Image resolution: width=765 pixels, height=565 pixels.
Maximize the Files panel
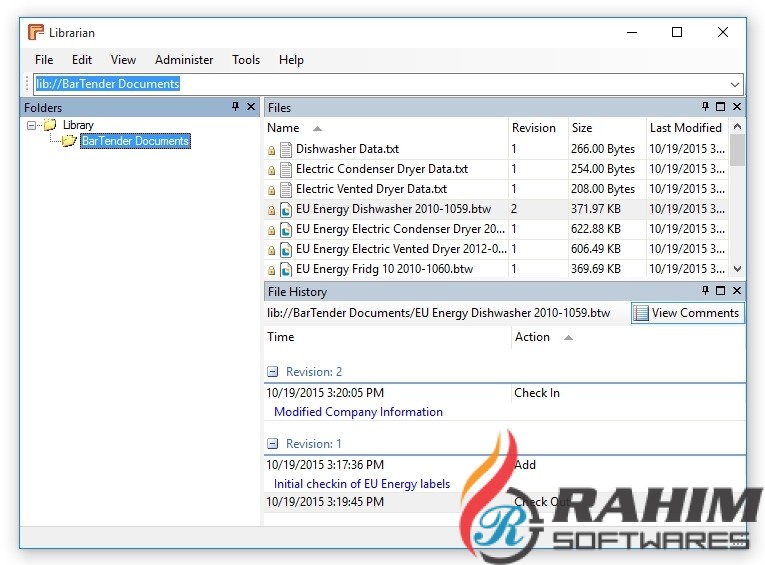point(721,107)
